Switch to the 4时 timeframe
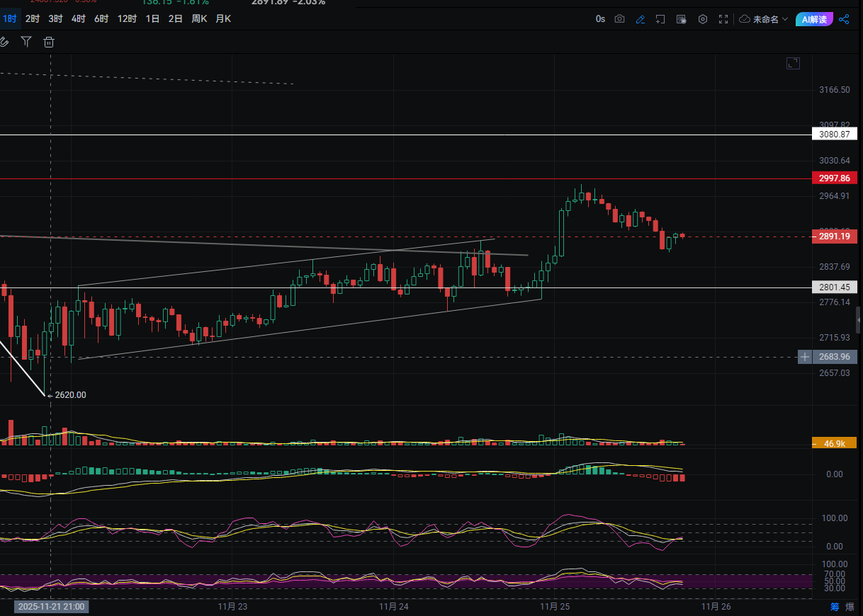 [x=78, y=19]
